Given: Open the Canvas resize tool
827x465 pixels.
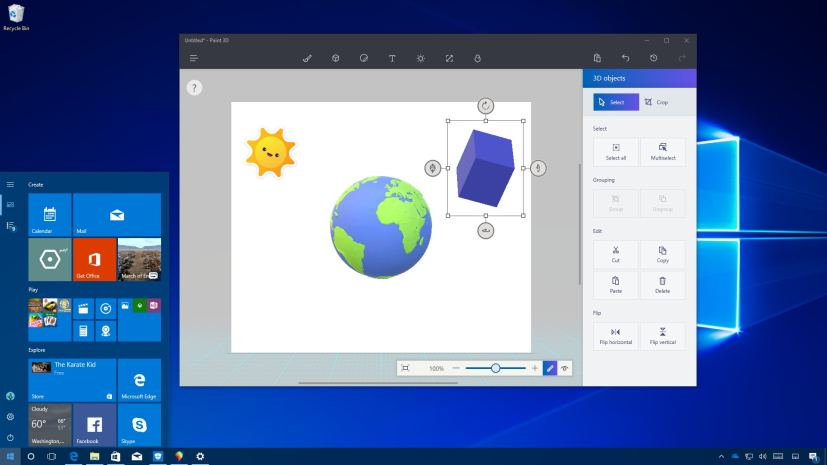Looking at the screenshot, I should point(449,58).
